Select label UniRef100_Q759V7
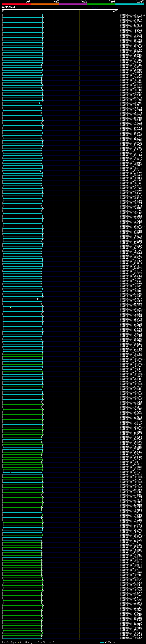The image size is (146, 644). click(x=131, y=173)
